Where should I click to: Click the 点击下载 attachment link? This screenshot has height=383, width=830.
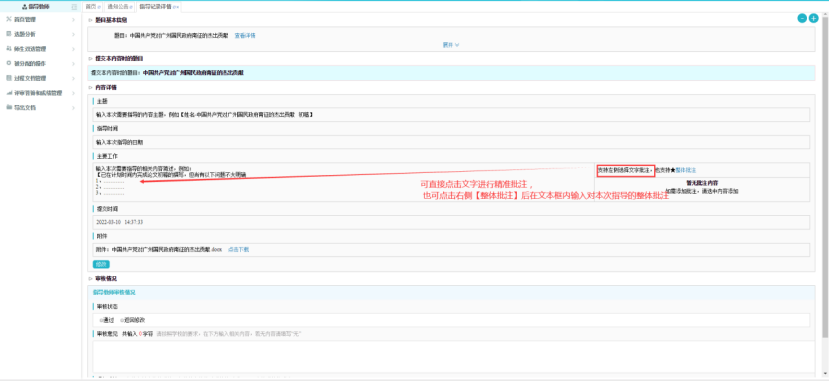coord(238,249)
